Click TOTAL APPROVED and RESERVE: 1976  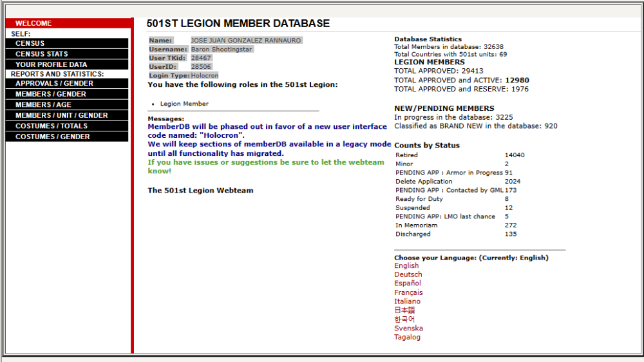pyautogui.click(x=461, y=89)
